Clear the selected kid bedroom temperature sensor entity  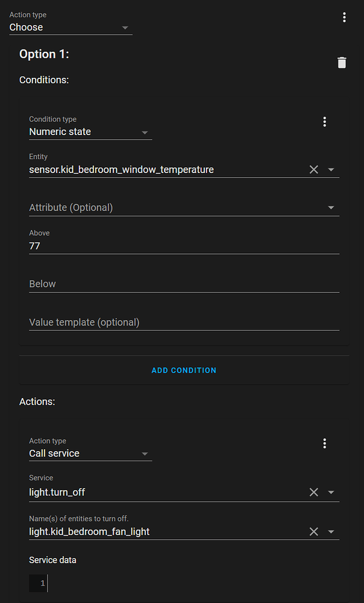313,169
